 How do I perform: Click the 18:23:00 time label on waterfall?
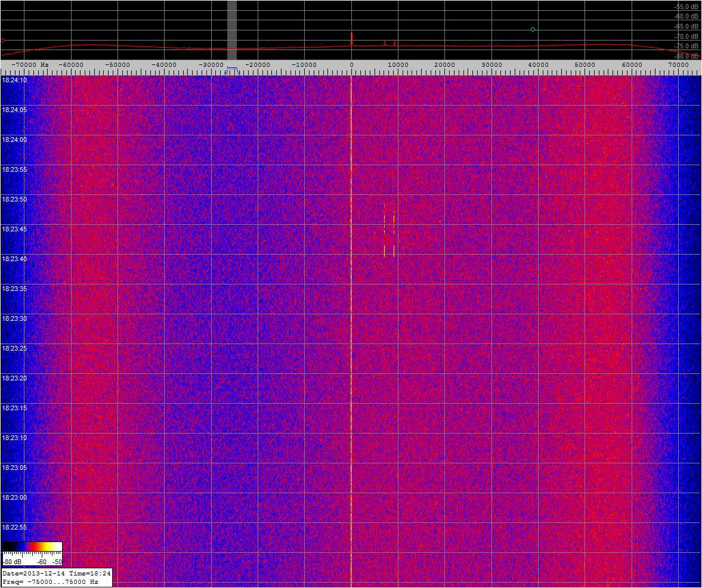(14, 497)
